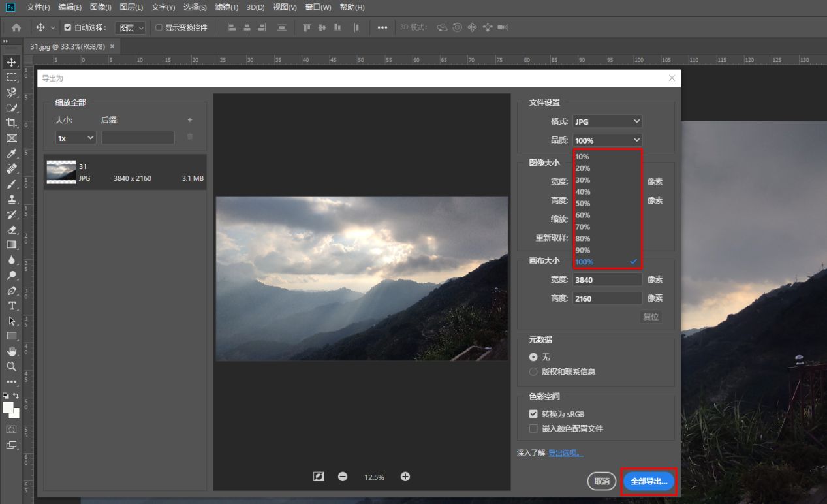Click the trash icon beside the suffix field
Image resolution: width=827 pixels, height=504 pixels.
point(190,136)
